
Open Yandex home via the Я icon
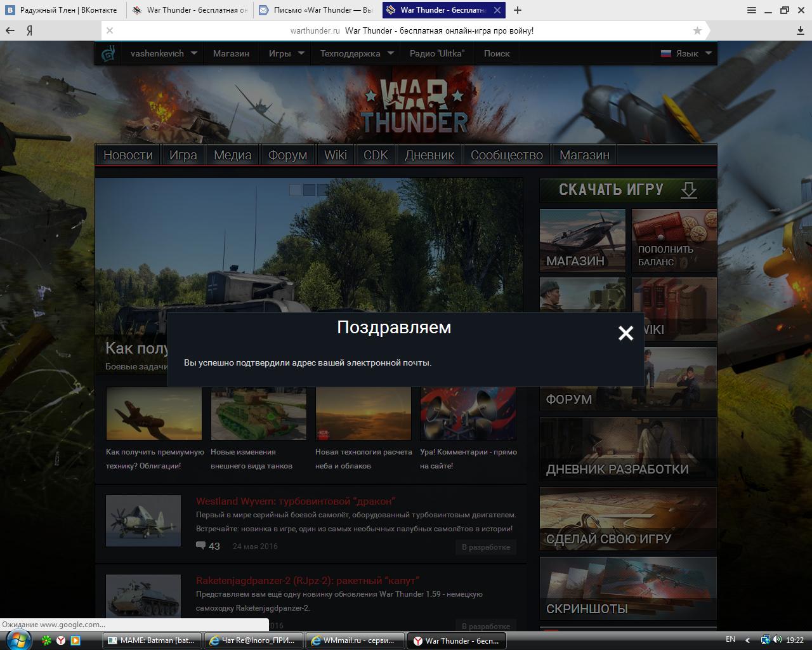[29, 30]
